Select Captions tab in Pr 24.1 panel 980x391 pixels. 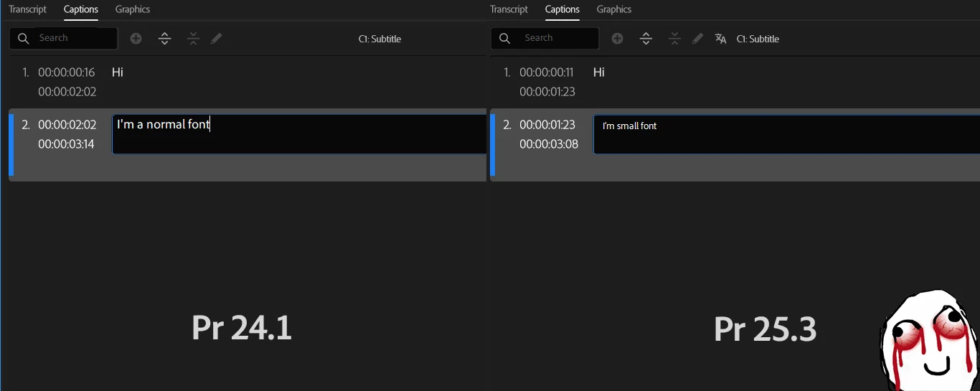pos(81,9)
